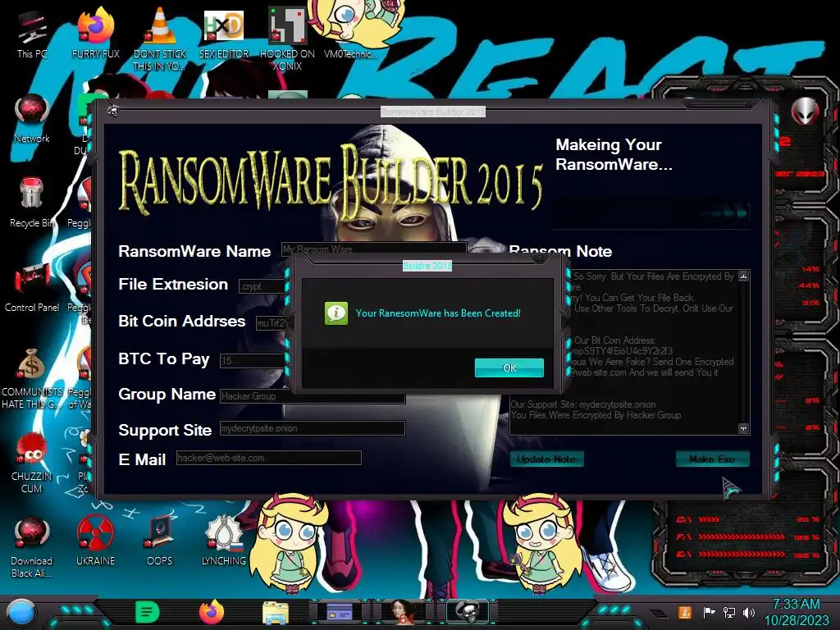Open the Download Black Ali... icon
Image resolution: width=840 pixels, height=630 pixels.
(x=32, y=547)
